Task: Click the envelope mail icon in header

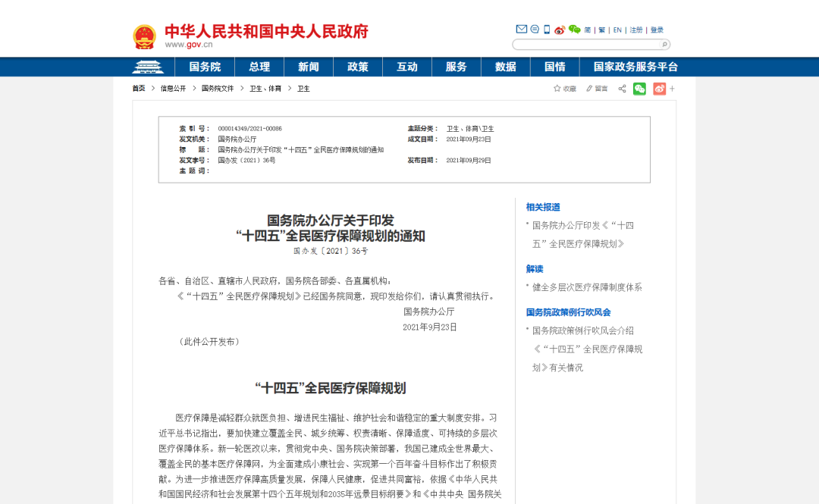Action: 521,30
